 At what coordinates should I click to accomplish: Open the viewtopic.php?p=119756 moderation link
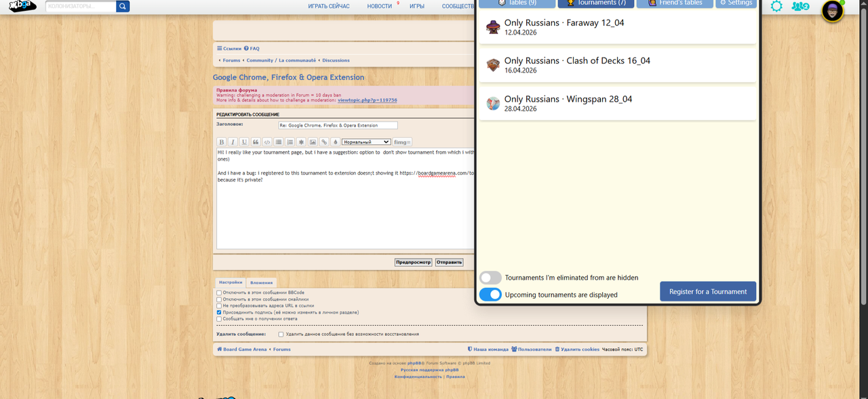click(367, 100)
